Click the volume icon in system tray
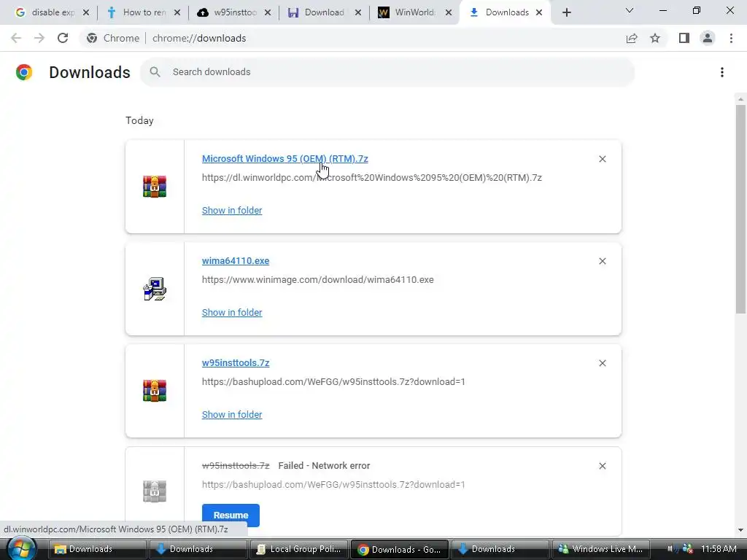Image resolution: width=747 pixels, height=560 pixels. tap(671, 549)
